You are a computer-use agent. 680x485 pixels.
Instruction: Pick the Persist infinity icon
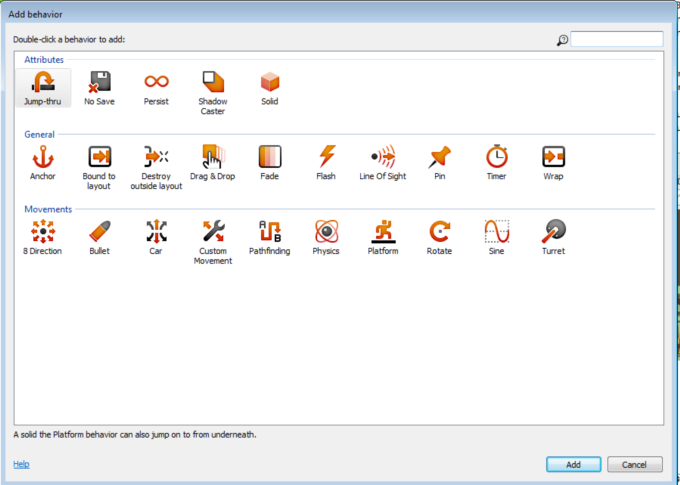(156, 88)
